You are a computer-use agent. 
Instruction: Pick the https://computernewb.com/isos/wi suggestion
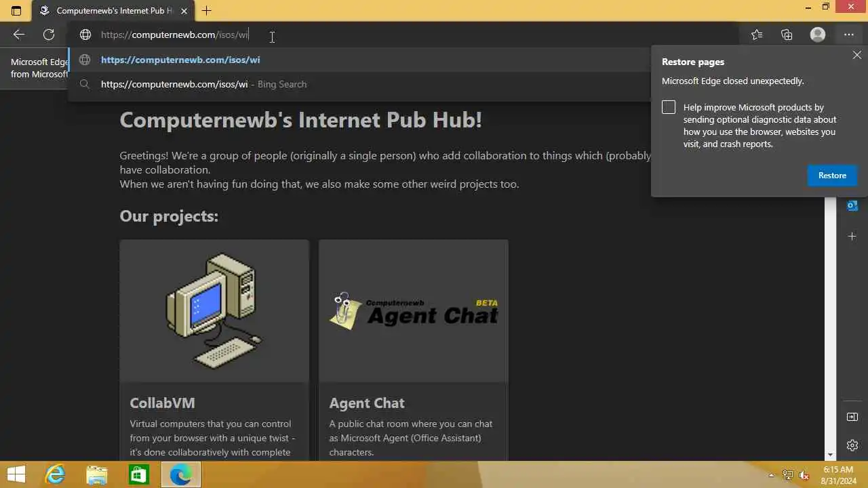[359, 60]
